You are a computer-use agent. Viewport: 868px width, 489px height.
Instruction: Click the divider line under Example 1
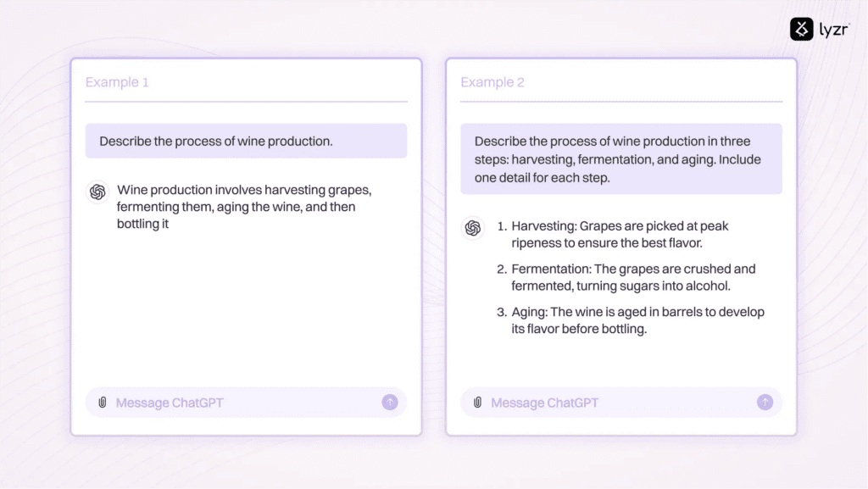pos(246,102)
